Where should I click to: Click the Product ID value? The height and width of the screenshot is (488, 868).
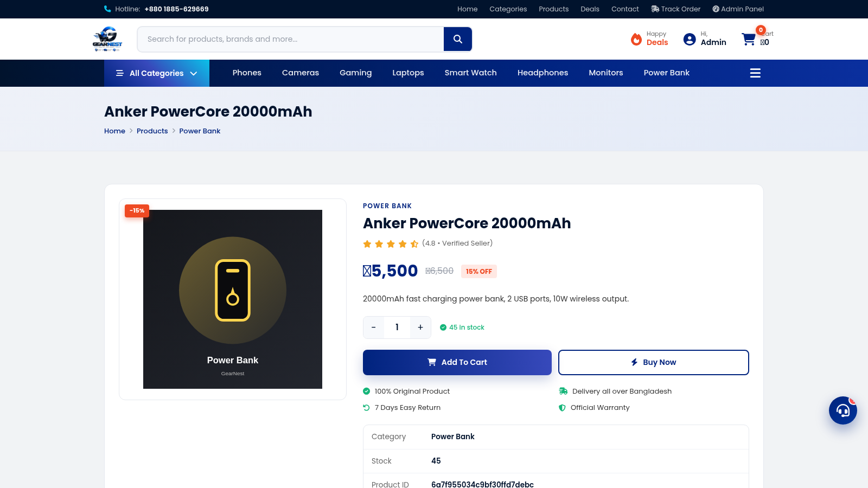click(x=483, y=484)
